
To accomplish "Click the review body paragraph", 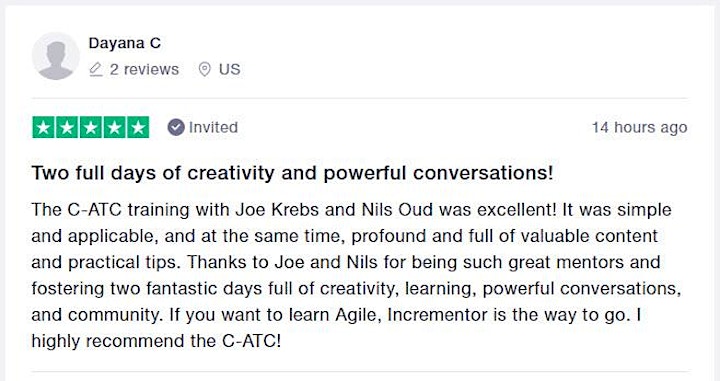I will [356, 275].
